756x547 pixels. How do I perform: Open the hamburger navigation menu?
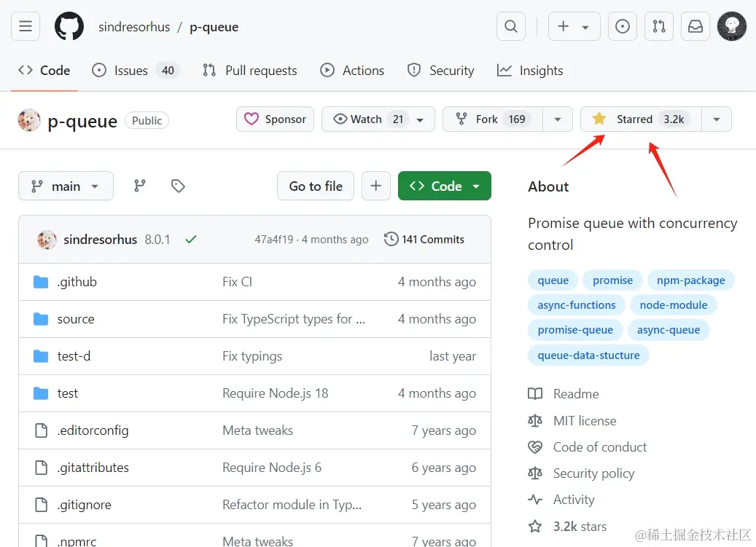tap(26, 26)
